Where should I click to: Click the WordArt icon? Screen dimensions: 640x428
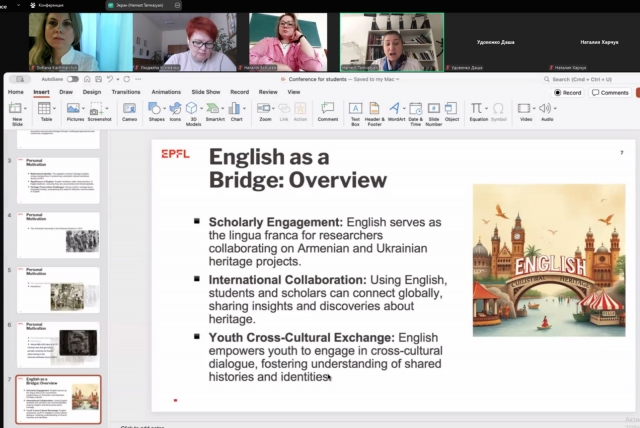396,109
